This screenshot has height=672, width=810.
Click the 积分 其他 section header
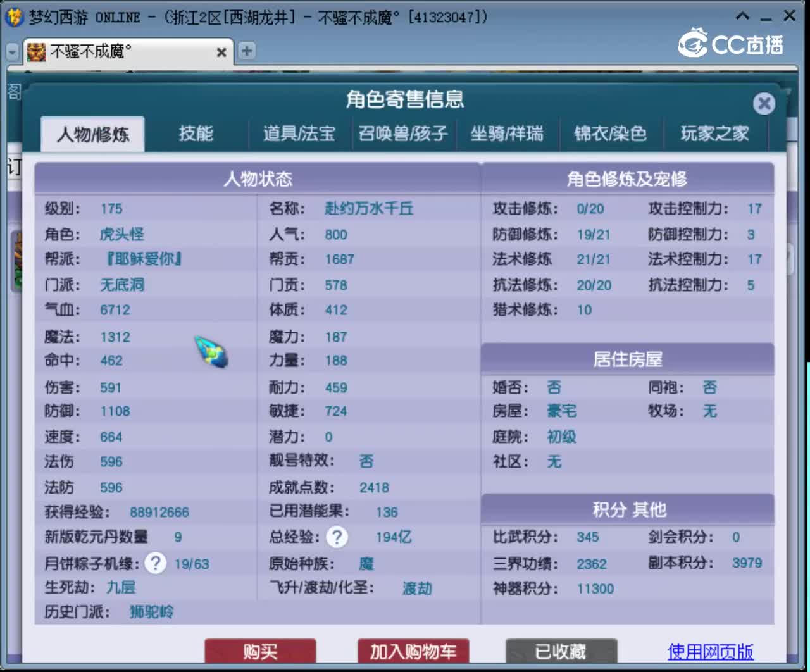pos(627,509)
